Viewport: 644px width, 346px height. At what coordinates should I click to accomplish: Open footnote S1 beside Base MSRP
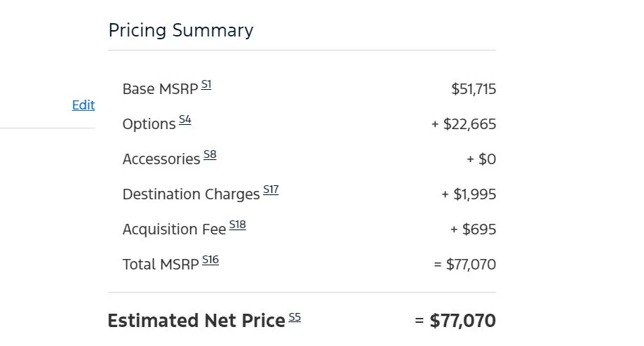[206, 84]
